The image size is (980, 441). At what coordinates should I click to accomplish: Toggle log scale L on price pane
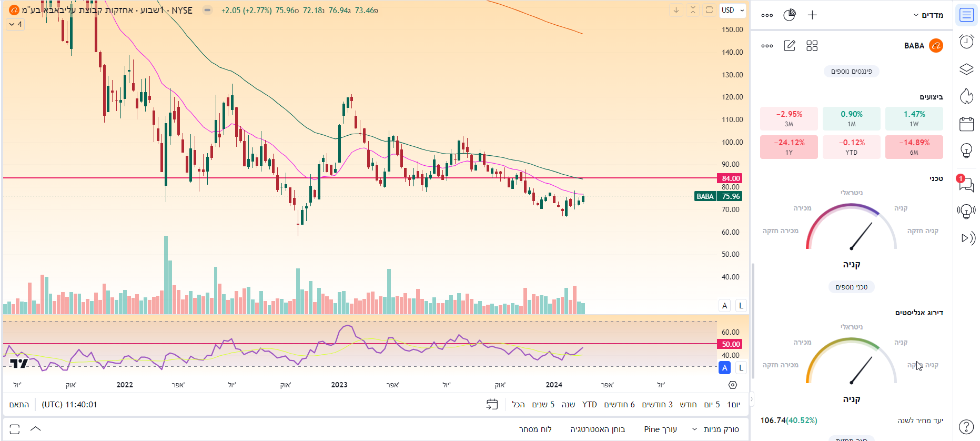tap(741, 306)
